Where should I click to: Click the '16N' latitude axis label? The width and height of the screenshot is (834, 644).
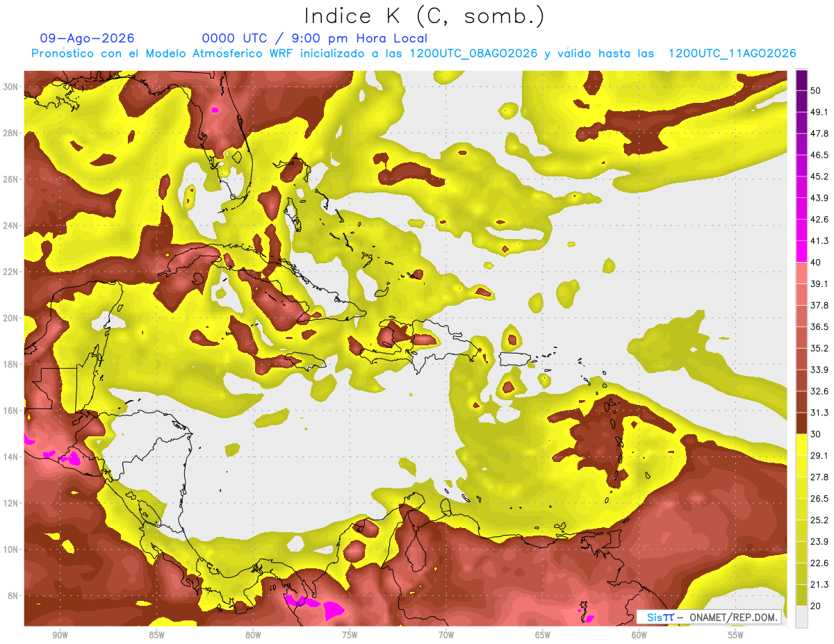[10, 411]
